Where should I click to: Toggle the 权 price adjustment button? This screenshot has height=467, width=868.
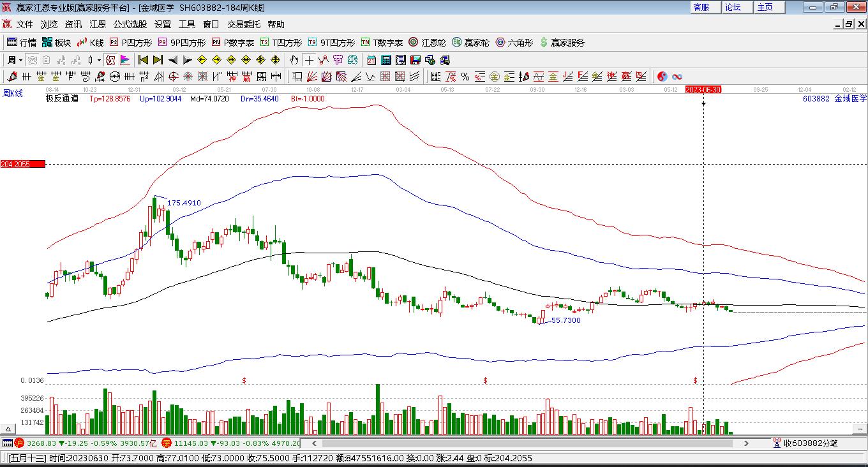[x=110, y=60]
